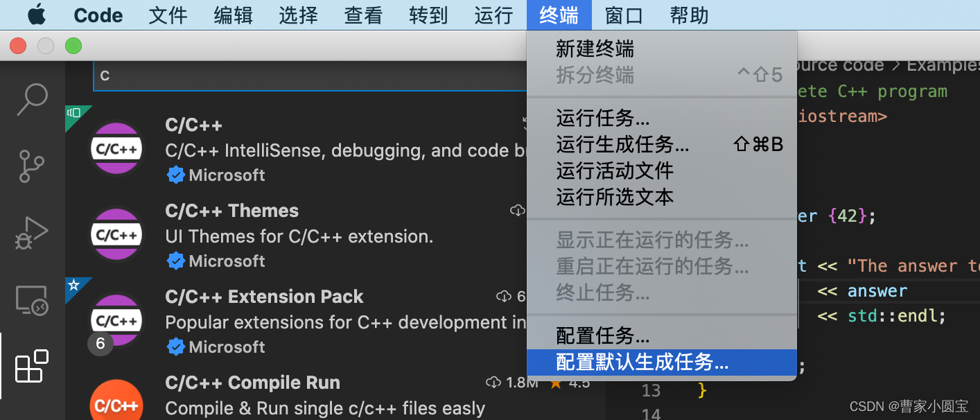The height and width of the screenshot is (420, 980).
Task: Click 'iostream>' include text in editor
Action: click(x=842, y=116)
